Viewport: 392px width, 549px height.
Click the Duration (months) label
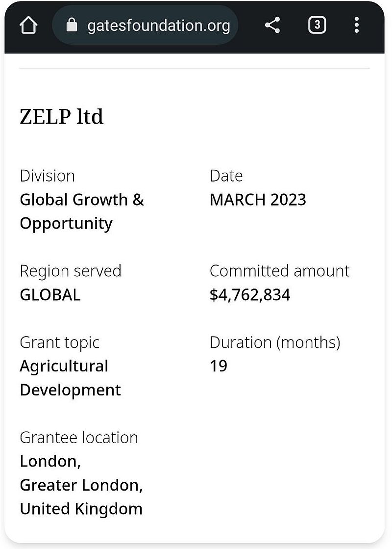[274, 342]
